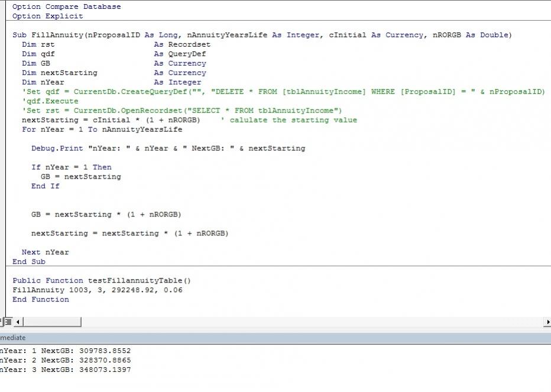The width and height of the screenshot is (551, 392).
Task: Click 'If nYear = 1 Then' line
Action: (x=72, y=167)
